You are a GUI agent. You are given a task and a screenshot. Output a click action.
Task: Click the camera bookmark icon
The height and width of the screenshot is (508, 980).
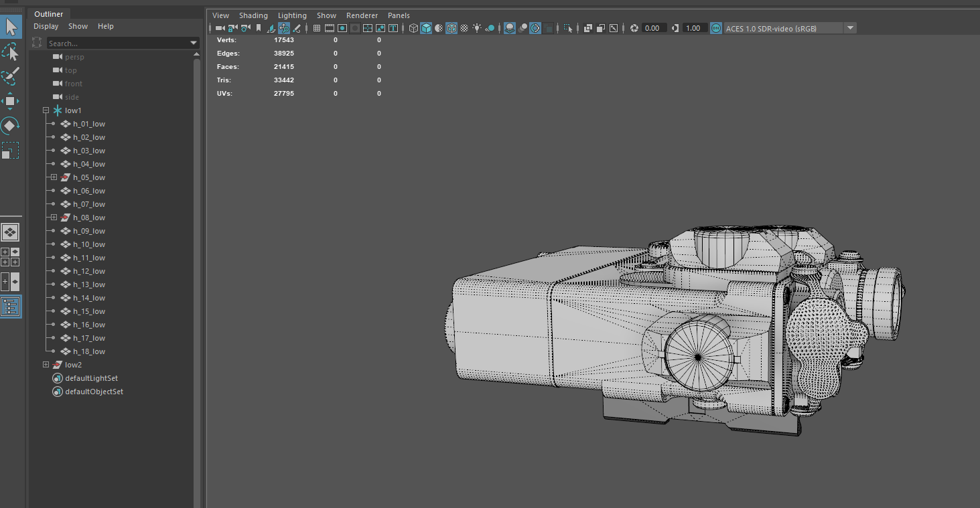point(259,28)
